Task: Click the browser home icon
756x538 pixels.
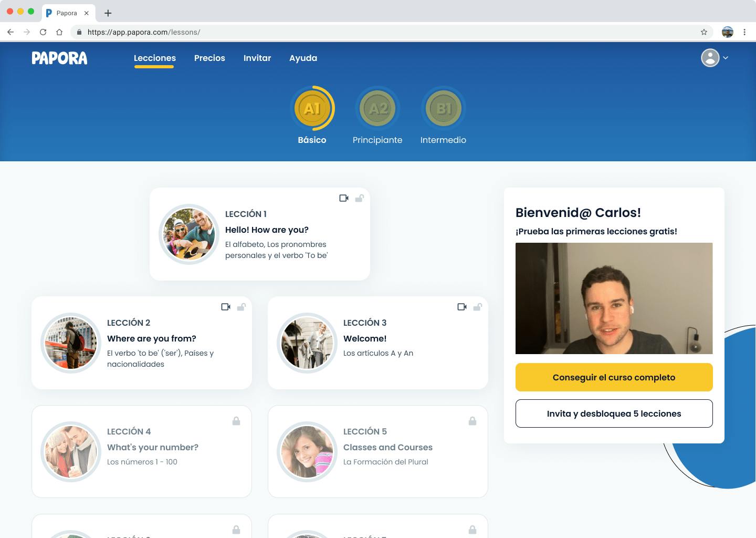Action: coord(59,32)
